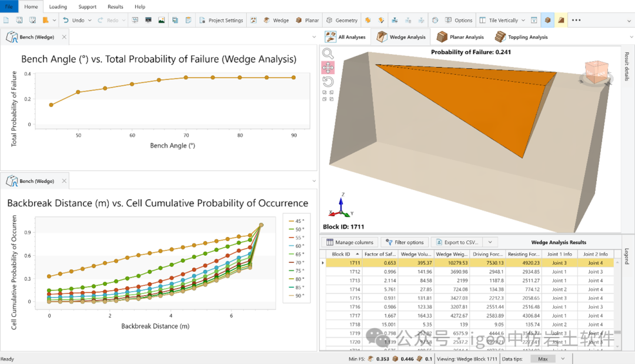
Task: Open the Options dialog
Action: click(x=459, y=20)
